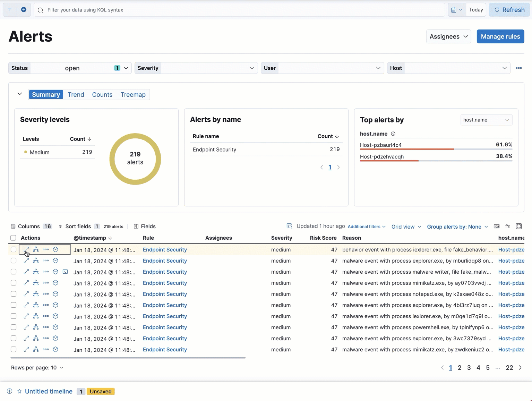Open Session view icon in third row
Screen dimensions: 532x401
tap(65, 272)
